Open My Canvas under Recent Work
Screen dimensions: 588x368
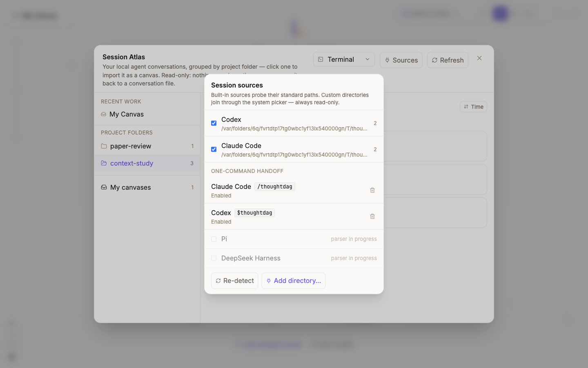(x=147, y=114)
